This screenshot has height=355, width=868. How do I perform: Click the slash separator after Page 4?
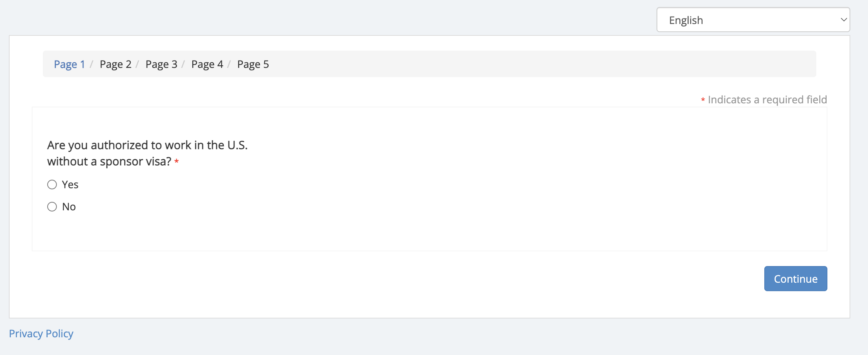[229, 64]
